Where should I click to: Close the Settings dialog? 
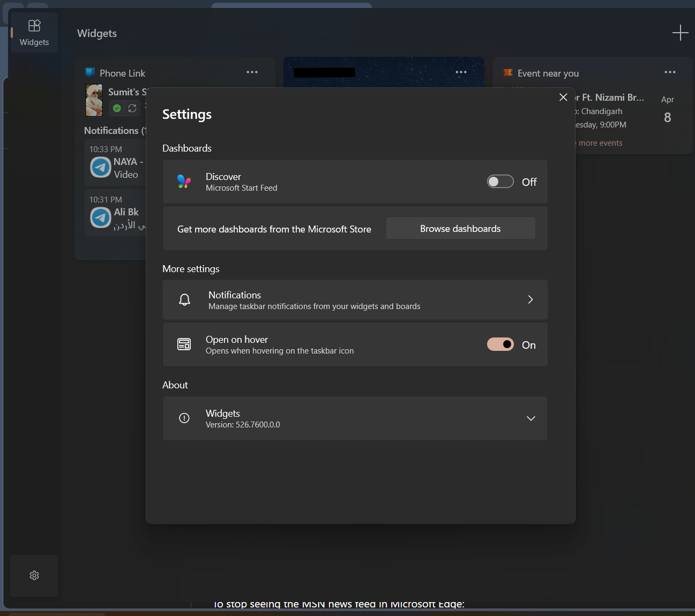coord(563,97)
